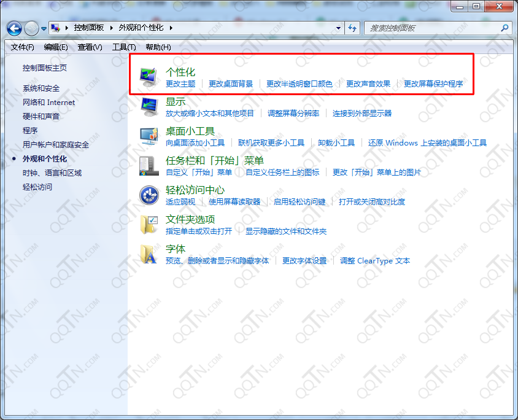The image size is (518, 420).
Task: Click the back navigation arrow
Action: [x=14, y=28]
